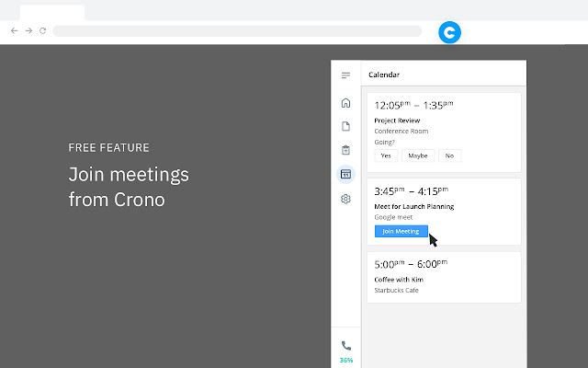This screenshot has height=368, width=588.
Task: Focus the browser address bar
Action: pos(237,31)
